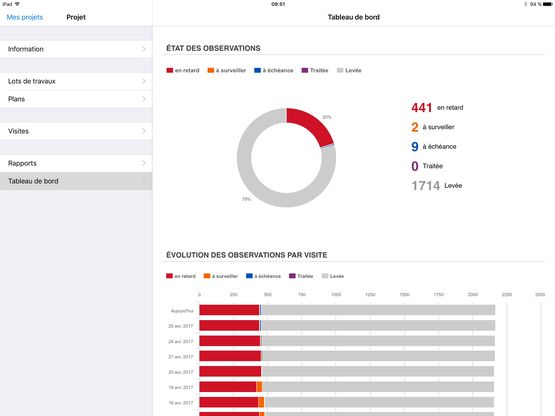This screenshot has height=416, width=555.
Task: Go back to Mes projets
Action: coord(25,17)
